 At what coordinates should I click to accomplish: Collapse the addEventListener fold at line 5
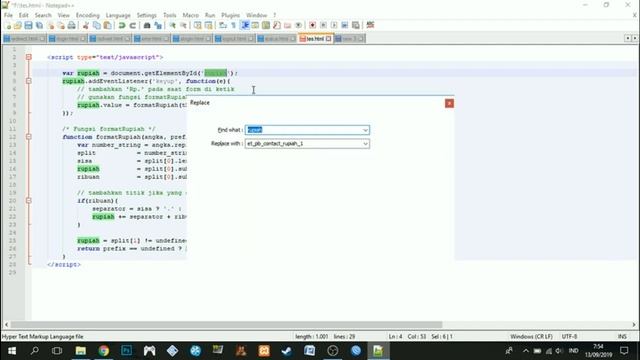[29, 81]
